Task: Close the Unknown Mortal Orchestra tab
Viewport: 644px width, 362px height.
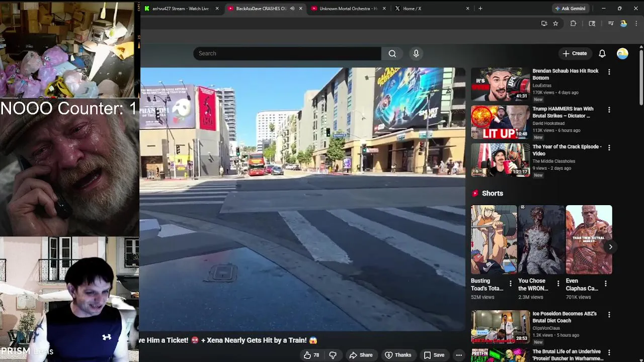Action: [x=384, y=9]
